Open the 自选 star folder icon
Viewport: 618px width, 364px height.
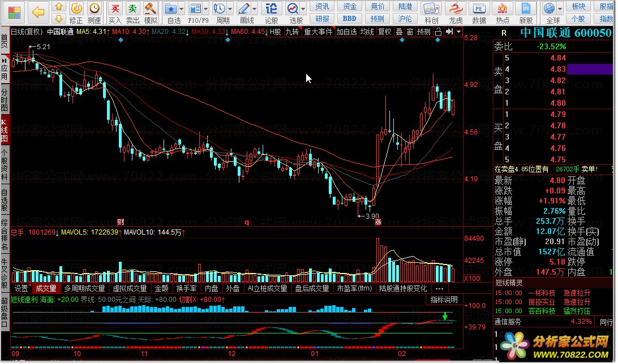[171, 8]
